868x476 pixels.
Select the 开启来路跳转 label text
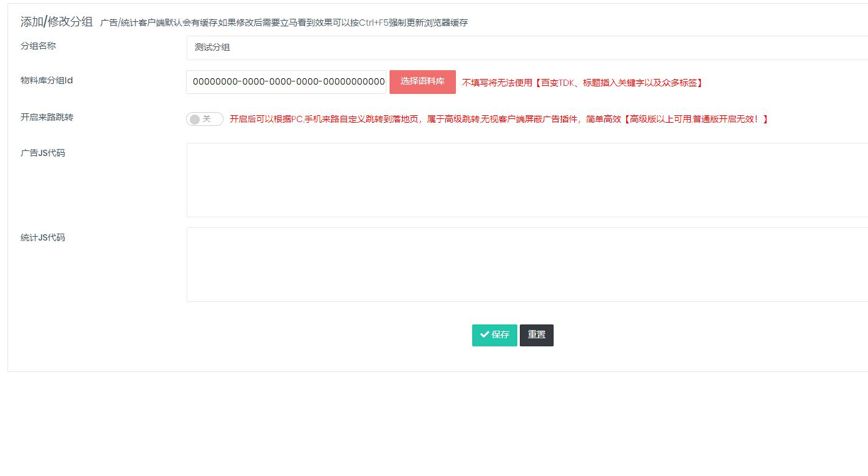click(47, 117)
